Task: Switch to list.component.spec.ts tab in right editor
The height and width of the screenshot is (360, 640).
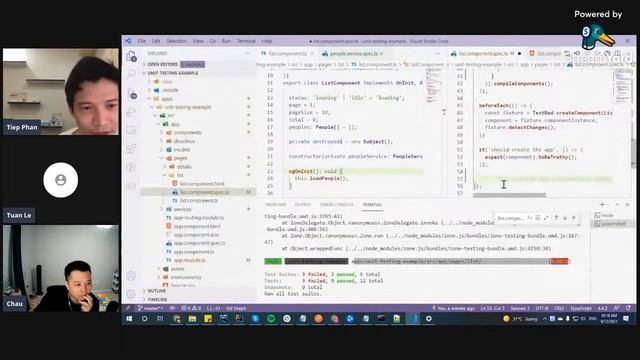Action: [x=485, y=53]
